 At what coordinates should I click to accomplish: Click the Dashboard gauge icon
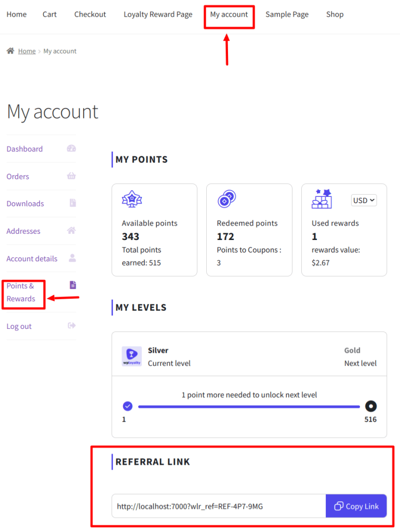[x=71, y=148]
